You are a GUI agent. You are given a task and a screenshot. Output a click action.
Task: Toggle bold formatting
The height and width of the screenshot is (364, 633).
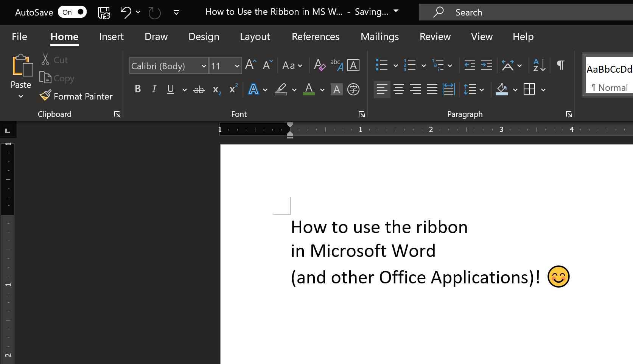pyautogui.click(x=138, y=89)
